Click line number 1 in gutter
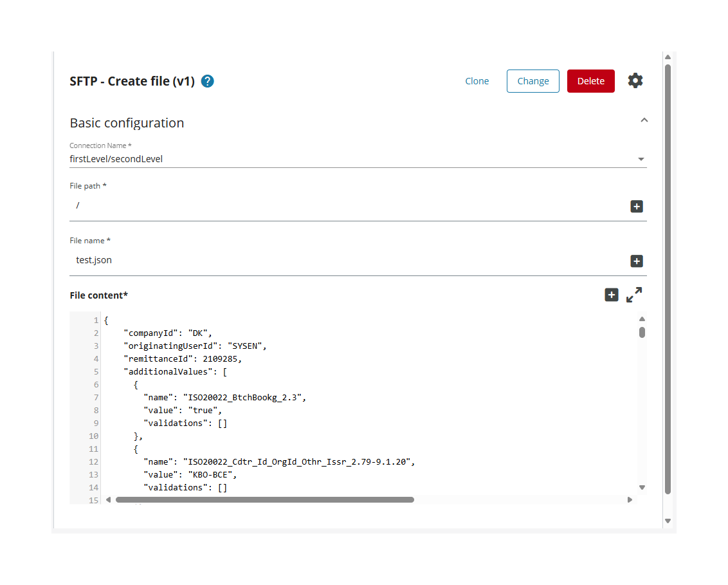The width and height of the screenshot is (728, 585). point(96,320)
